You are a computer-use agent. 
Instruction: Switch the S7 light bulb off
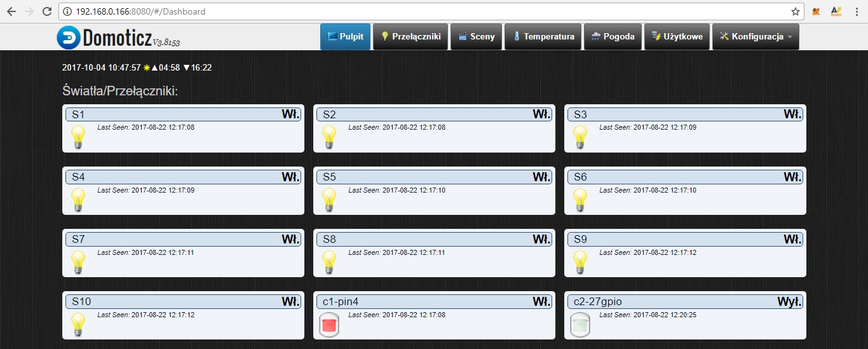click(78, 262)
